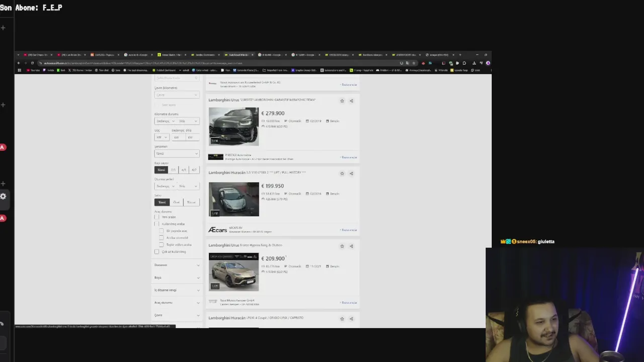Share the €199.950 Lamborghini Huracán listing
Viewport: 644px width, 362px height.
click(351, 173)
